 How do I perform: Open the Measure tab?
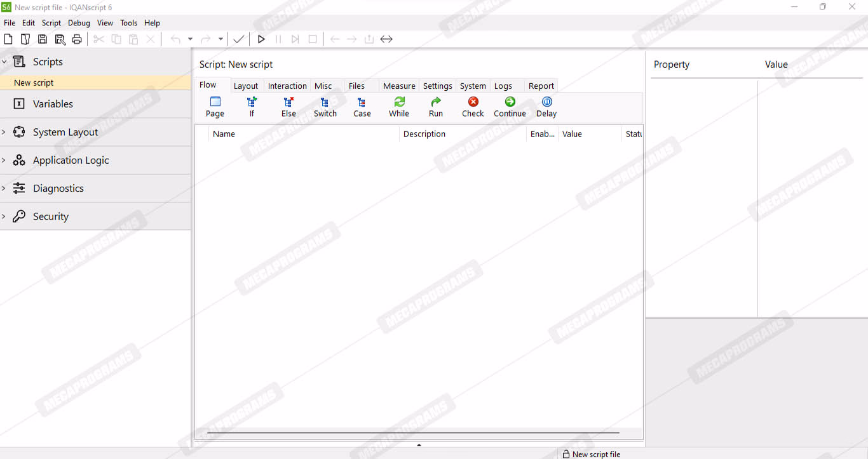[399, 86]
